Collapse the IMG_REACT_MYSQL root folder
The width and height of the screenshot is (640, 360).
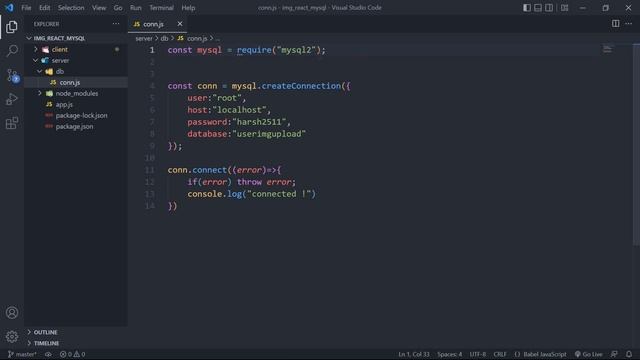pos(29,38)
